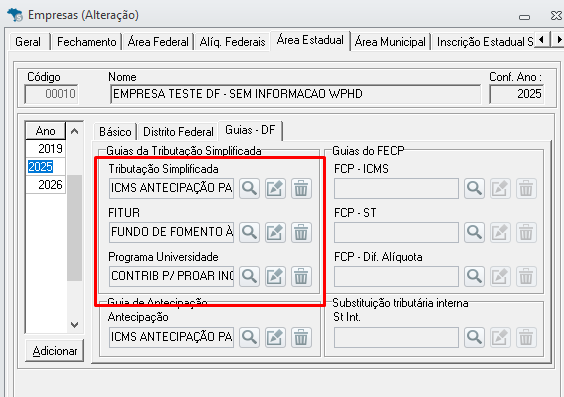Minimize the Empresas (Alteração) window
The image size is (564, 397).
(x=524, y=17)
